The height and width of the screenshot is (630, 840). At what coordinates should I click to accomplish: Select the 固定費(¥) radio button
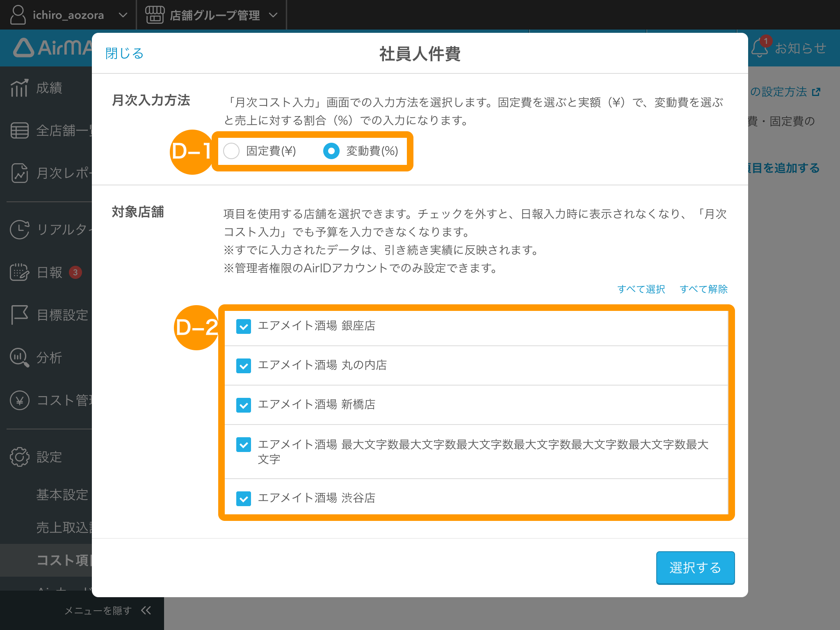(231, 151)
